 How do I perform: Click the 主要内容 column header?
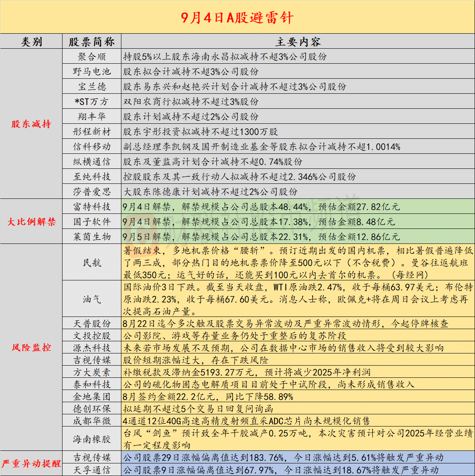coord(298,41)
